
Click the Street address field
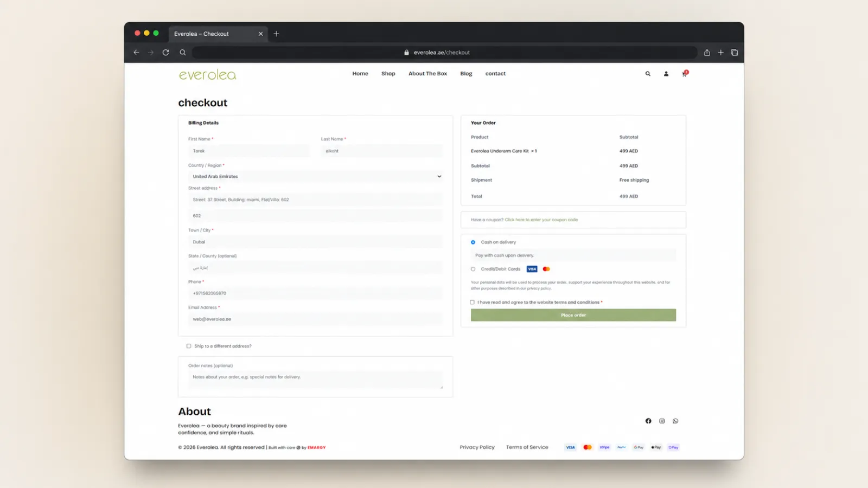click(316, 200)
